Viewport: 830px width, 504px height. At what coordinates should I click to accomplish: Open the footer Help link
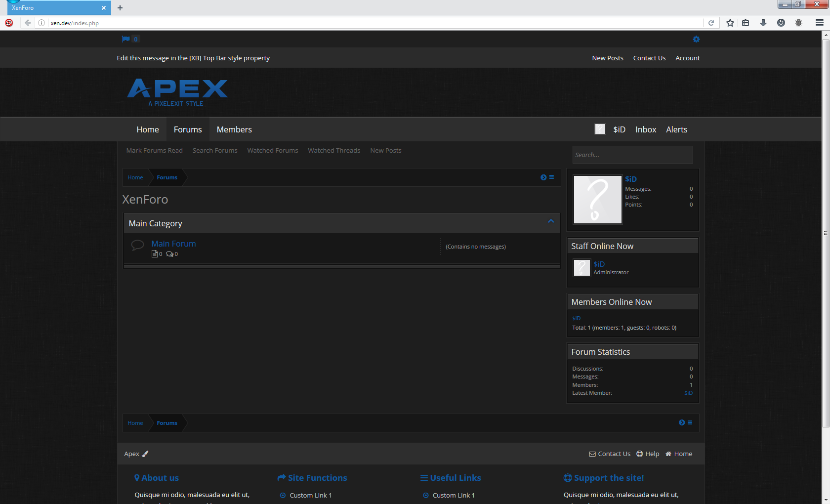648,454
